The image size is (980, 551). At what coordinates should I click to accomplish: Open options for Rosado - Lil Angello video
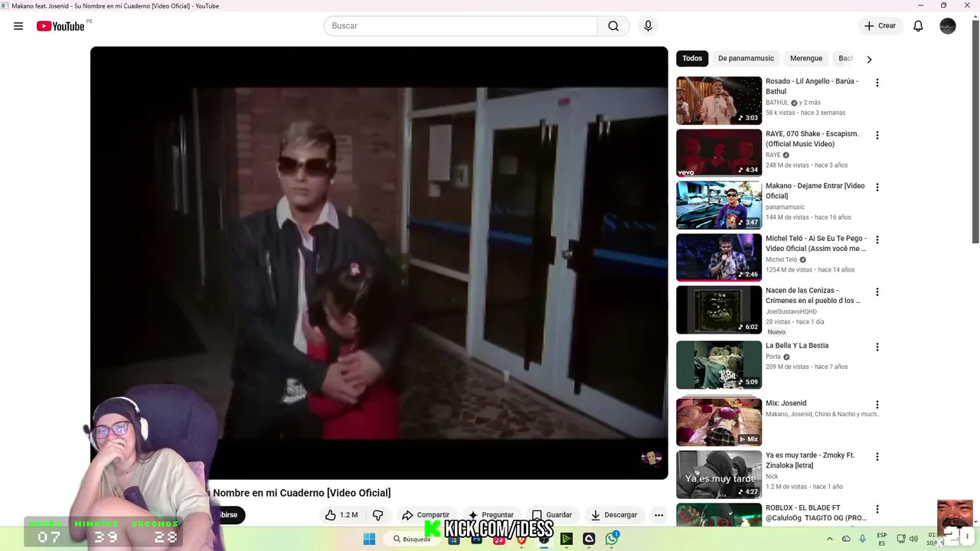click(x=877, y=83)
